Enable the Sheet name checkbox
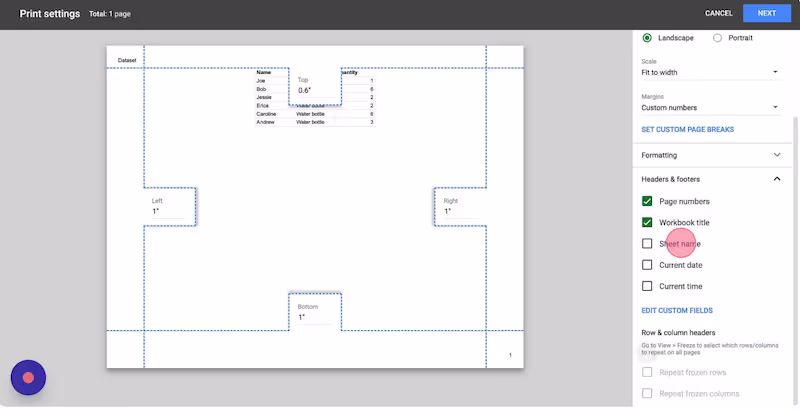The image size is (800, 409). pyautogui.click(x=647, y=244)
